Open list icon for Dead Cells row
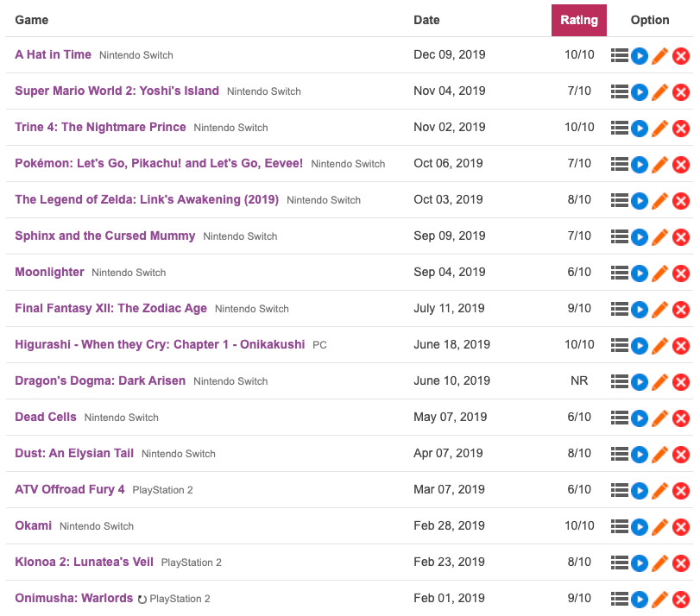Screen dimensions: 700x616 tap(619, 418)
